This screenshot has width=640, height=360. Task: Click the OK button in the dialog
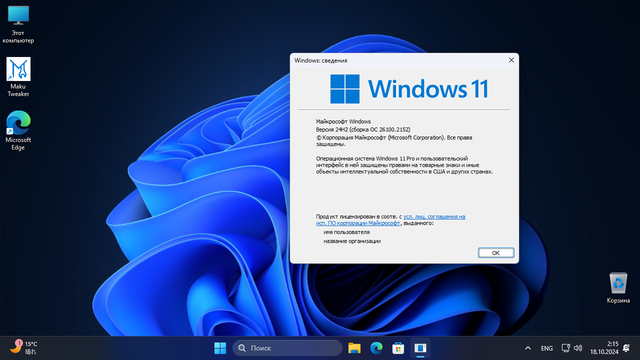[496, 253]
